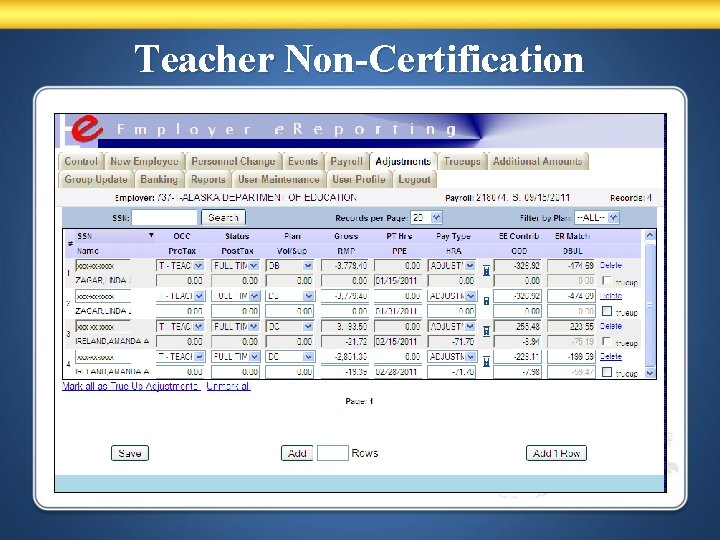Focus the number-of-rows field beside Add
Viewport: 720px width, 540px height.
[332, 453]
